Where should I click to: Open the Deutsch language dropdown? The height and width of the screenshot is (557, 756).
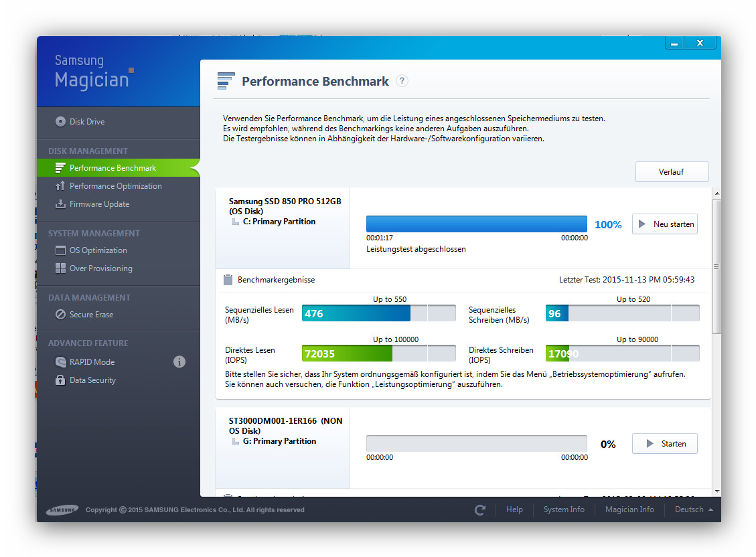click(x=693, y=509)
